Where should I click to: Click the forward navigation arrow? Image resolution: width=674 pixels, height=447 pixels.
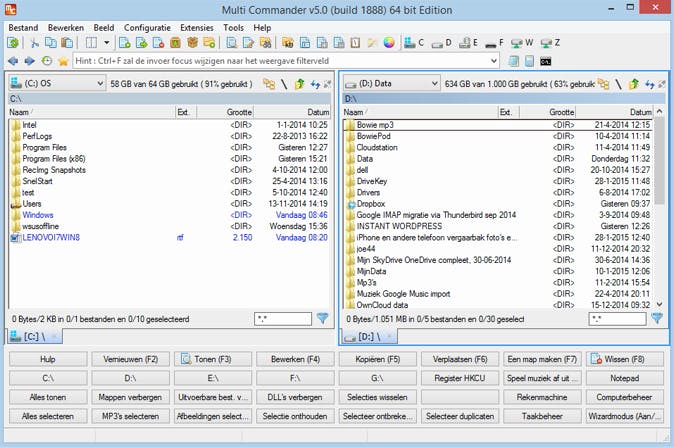point(29,61)
